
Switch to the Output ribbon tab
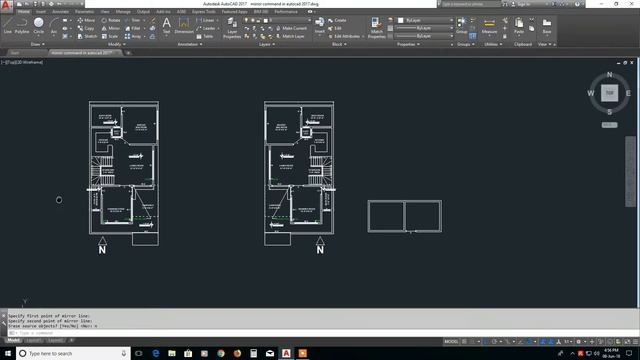click(x=143, y=12)
